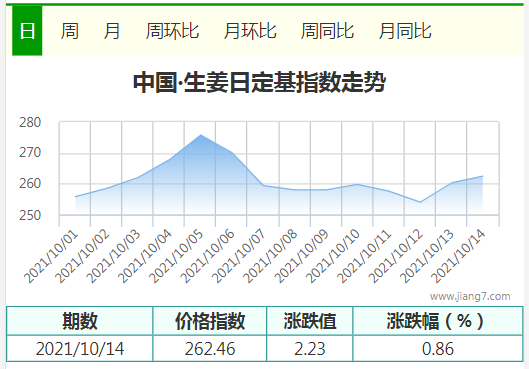This screenshot has height=369, width=529.
Task: Open the 周环比 tab
Action: (x=172, y=31)
